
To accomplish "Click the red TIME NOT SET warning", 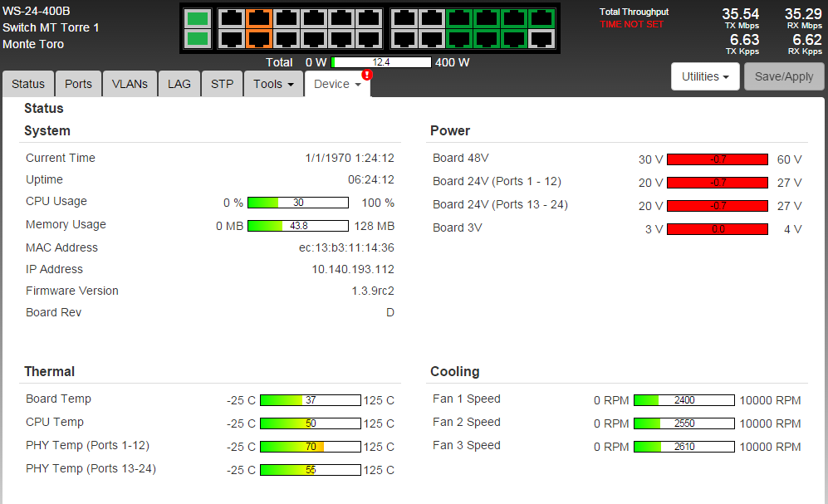I will pyautogui.click(x=632, y=25).
